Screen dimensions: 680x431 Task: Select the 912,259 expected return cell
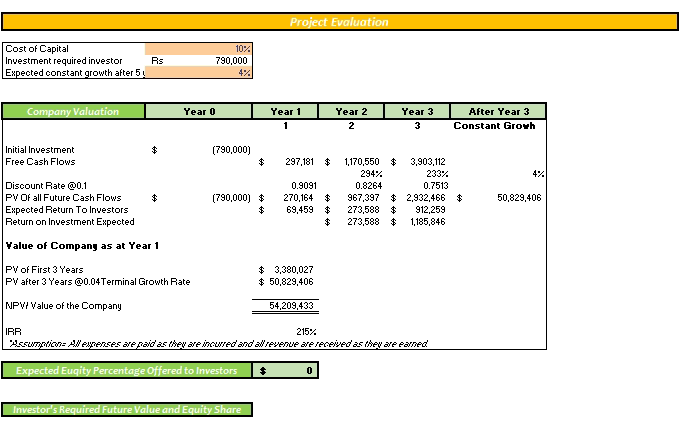[x=418, y=210]
